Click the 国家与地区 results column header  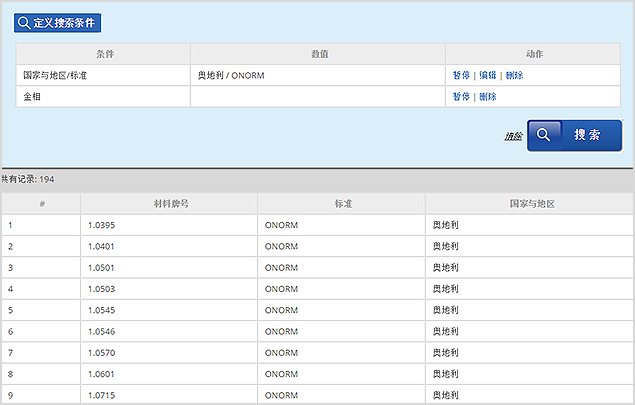point(531,204)
